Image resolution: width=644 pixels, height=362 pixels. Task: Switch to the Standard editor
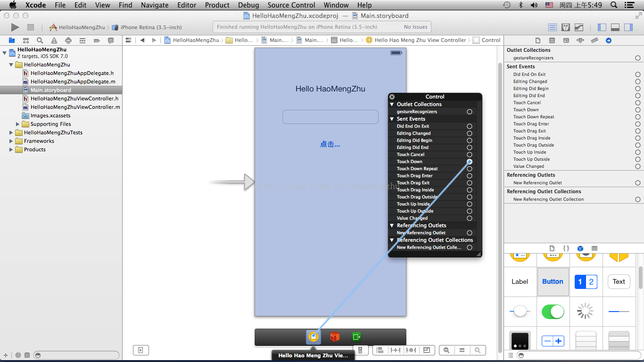[x=553, y=27]
